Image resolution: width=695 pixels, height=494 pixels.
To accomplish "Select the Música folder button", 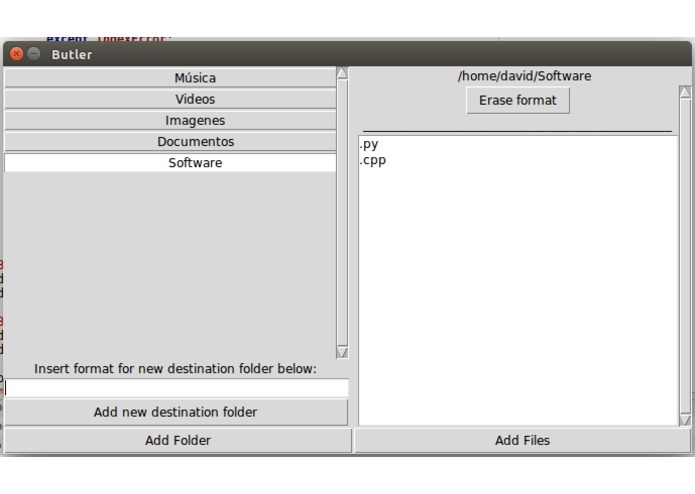I will (x=170, y=78).
